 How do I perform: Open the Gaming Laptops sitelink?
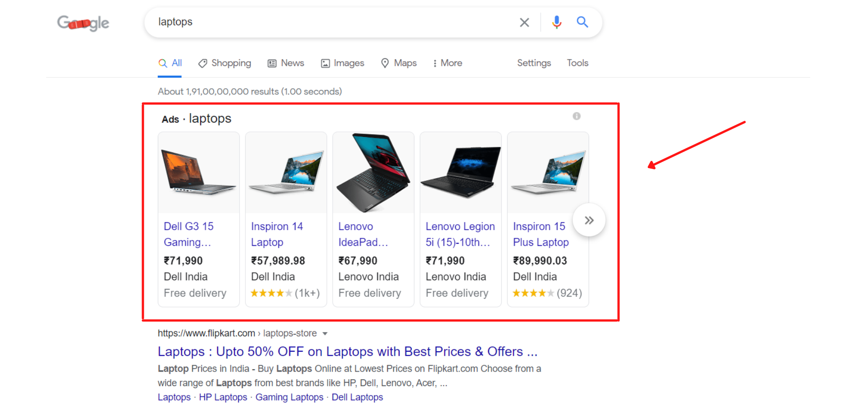[289, 397]
